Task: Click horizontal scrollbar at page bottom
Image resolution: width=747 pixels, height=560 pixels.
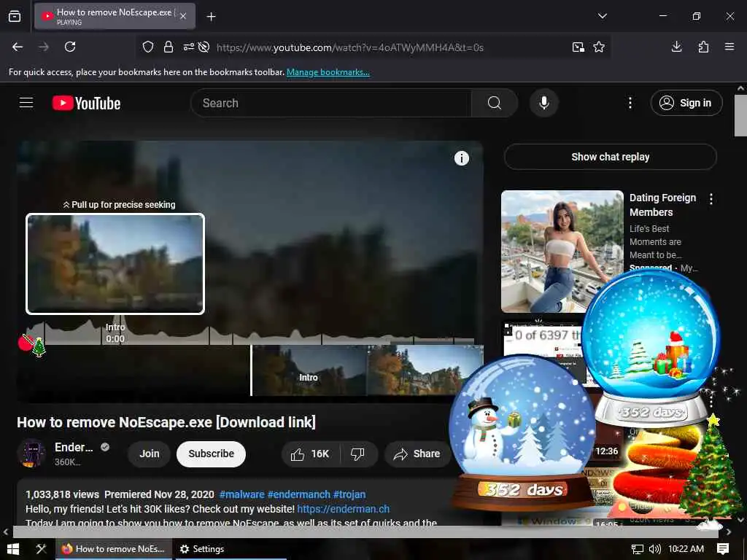Action: click(x=365, y=532)
